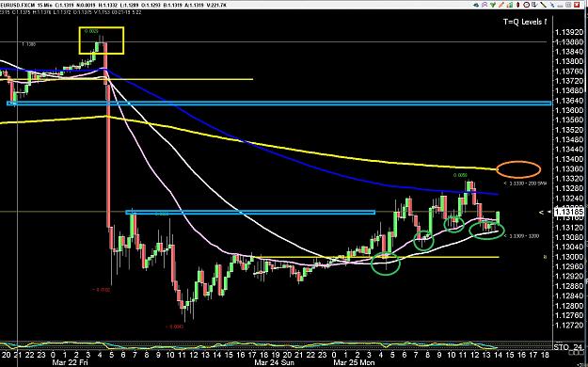Image resolution: width=588 pixels, height=367 pixels.
Task: Open the bar-chart indicators icon
Action: coord(510,5)
